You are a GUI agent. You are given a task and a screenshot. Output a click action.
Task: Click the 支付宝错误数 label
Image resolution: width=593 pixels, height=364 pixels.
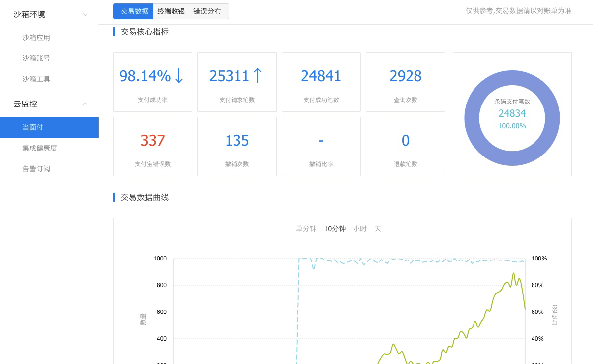(x=153, y=164)
